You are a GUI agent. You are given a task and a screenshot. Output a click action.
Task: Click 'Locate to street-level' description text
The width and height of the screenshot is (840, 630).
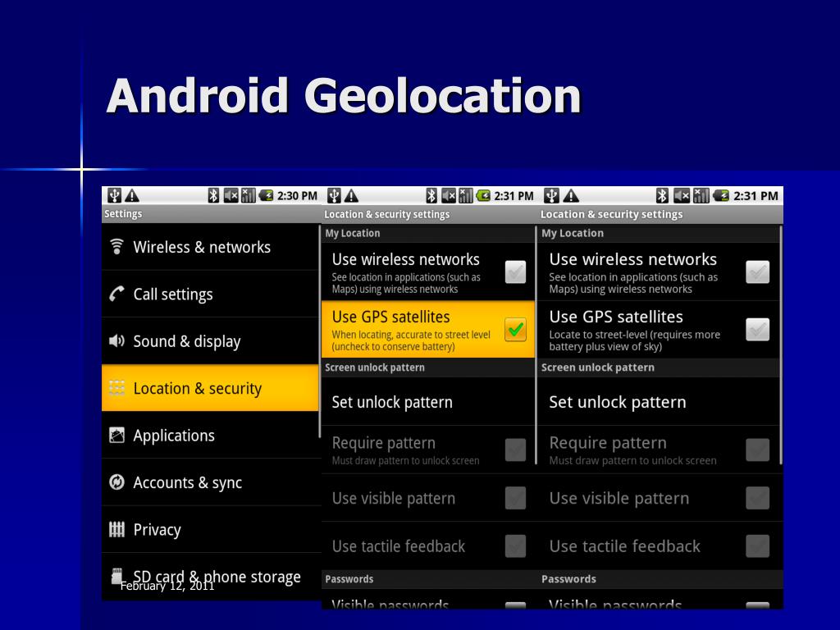click(x=634, y=340)
